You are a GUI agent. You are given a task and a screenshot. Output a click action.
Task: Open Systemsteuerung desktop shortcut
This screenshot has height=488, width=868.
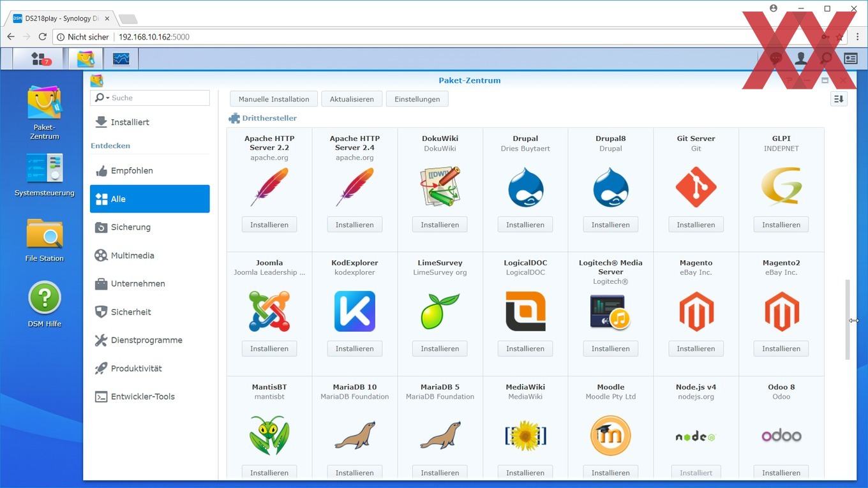(45, 175)
